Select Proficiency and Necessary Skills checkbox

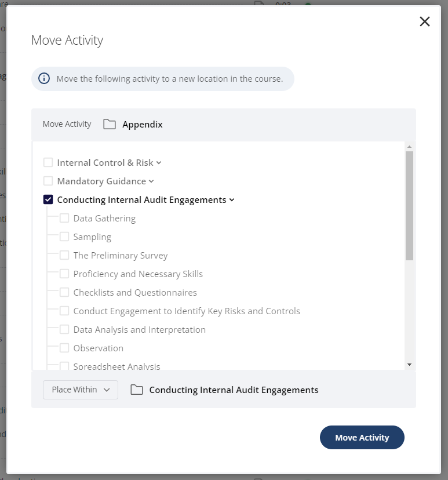[x=64, y=274]
